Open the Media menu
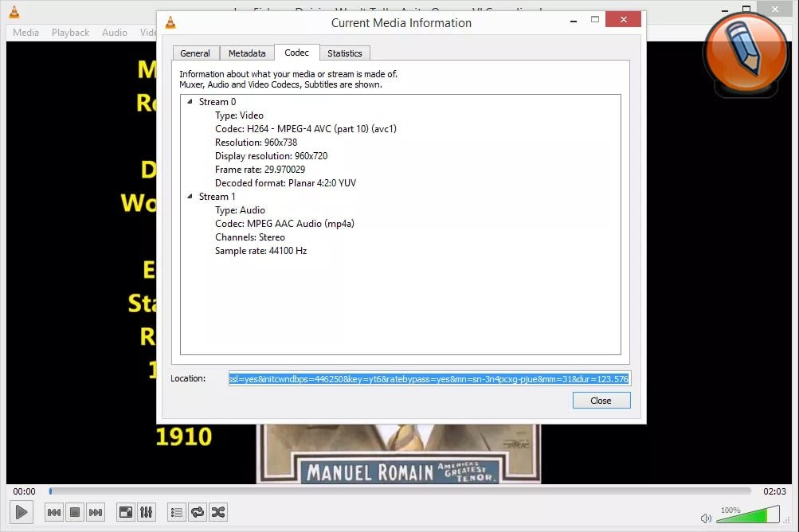Screen dimensions: 799x532 click(25, 32)
